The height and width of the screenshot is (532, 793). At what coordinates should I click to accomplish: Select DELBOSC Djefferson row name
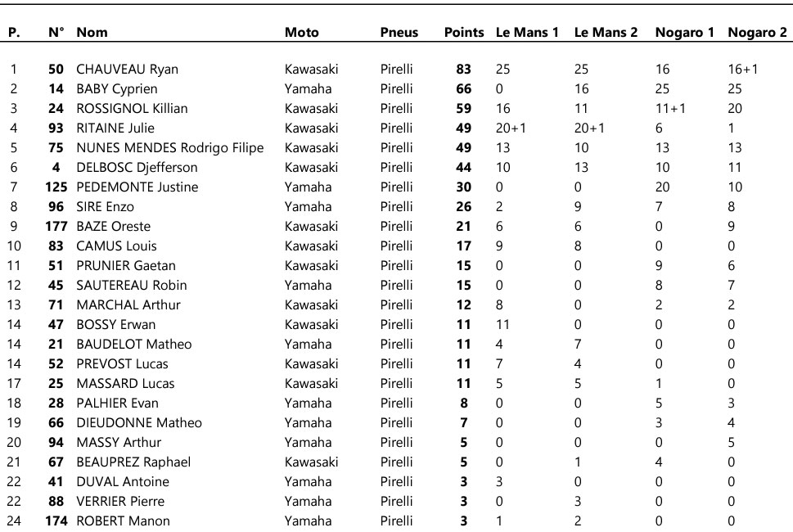137,168
